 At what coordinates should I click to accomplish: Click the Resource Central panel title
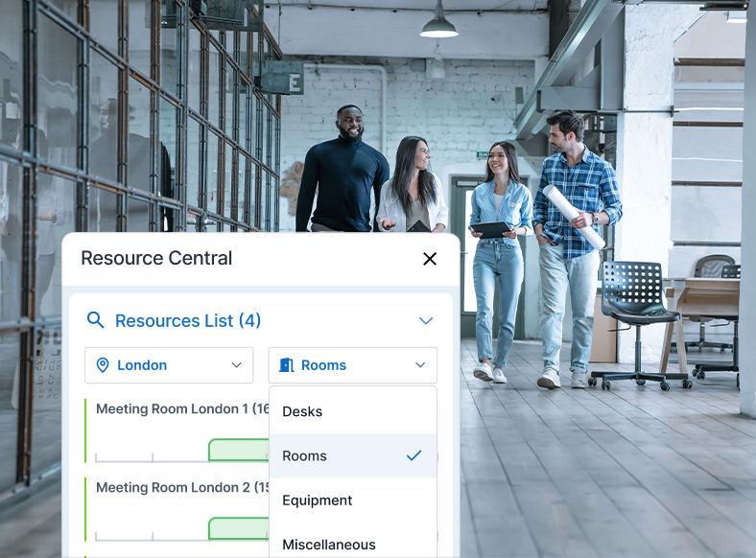pos(156,258)
